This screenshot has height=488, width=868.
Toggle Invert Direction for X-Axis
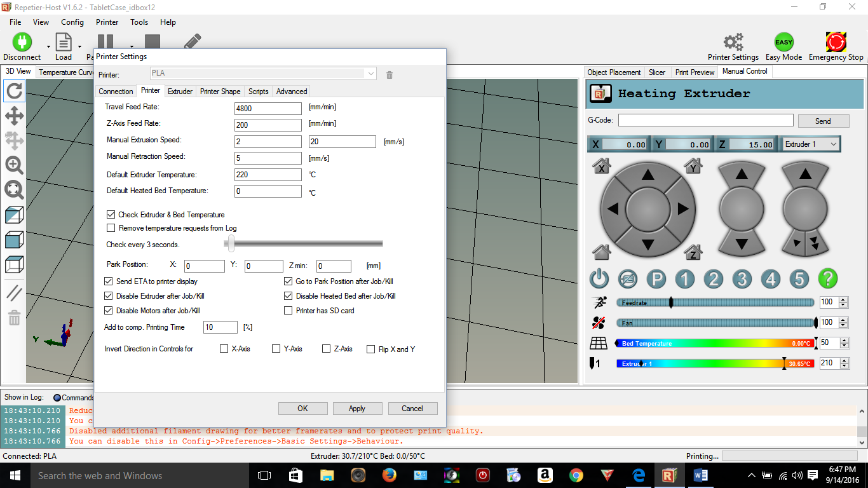pos(224,349)
